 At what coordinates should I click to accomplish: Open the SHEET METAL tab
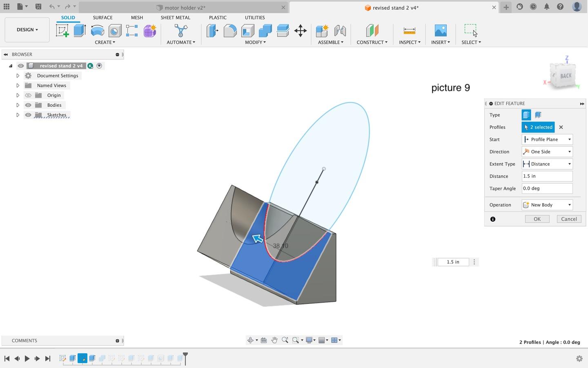[x=175, y=18]
